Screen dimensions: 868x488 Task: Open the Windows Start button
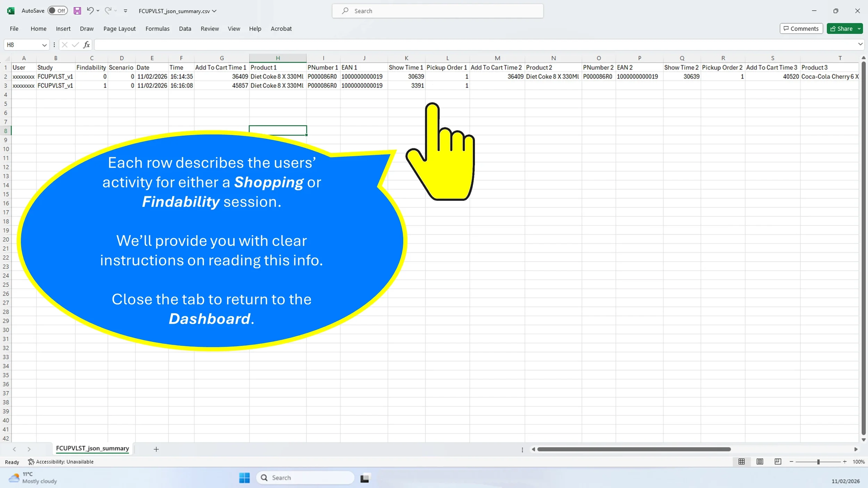point(244,478)
